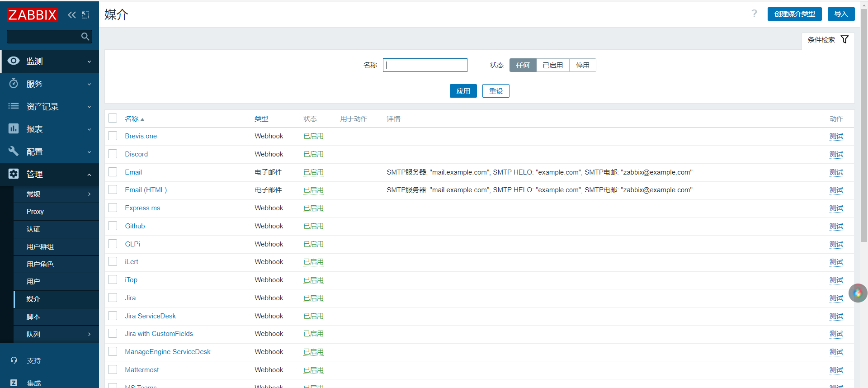Click the floating colorful assistant icon
The width and height of the screenshot is (868, 388).
pyautogui.click(x=858, y=293)
